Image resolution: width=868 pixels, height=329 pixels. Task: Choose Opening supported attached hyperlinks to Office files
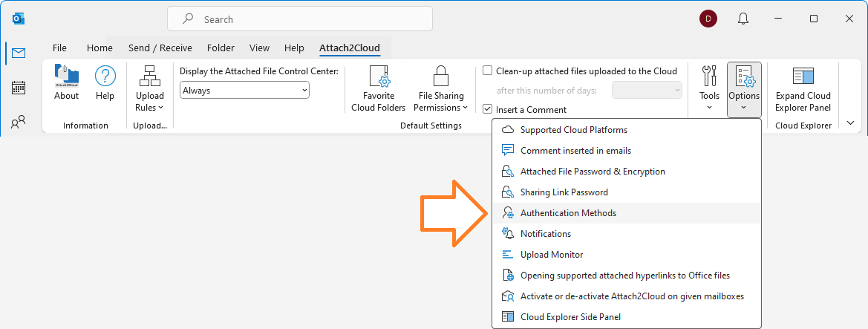click(x=627, y=276)
